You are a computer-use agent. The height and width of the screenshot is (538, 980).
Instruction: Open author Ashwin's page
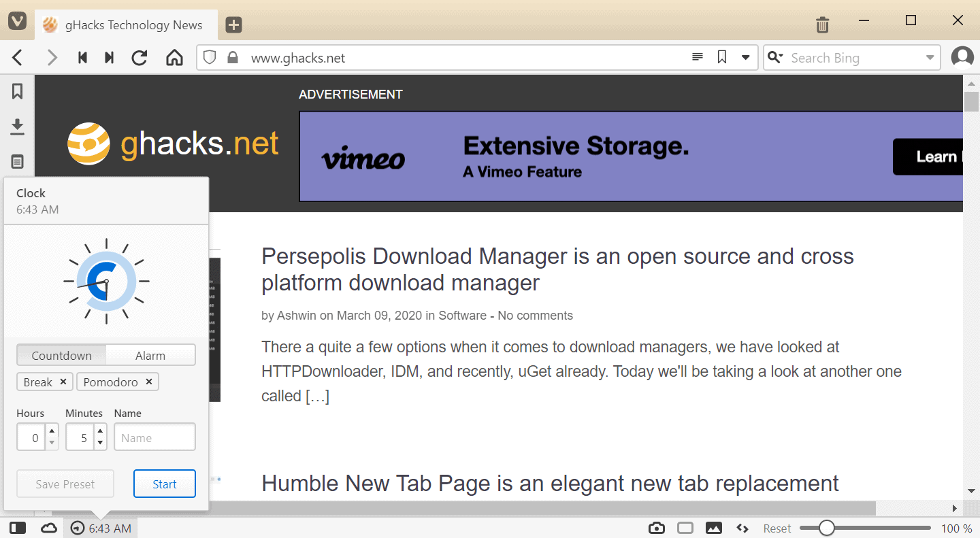pyautogui.click(x=297, y=316)
